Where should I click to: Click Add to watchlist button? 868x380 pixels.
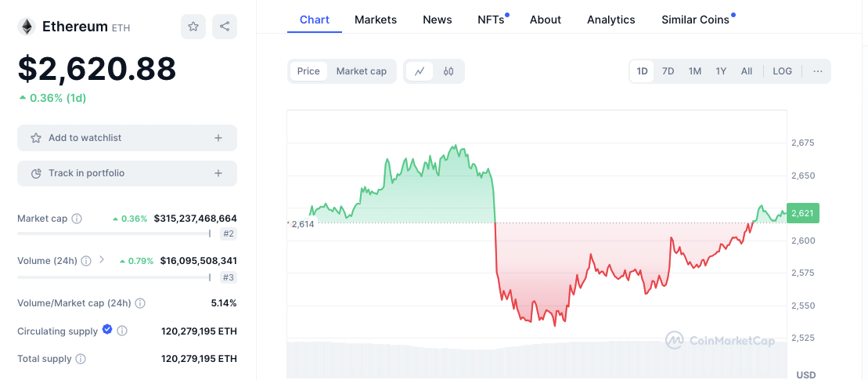click(127, 138)
